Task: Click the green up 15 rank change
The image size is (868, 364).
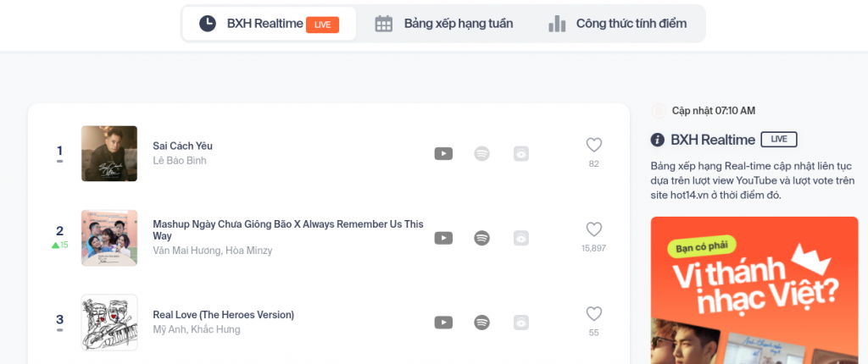Action: (60, 245)
